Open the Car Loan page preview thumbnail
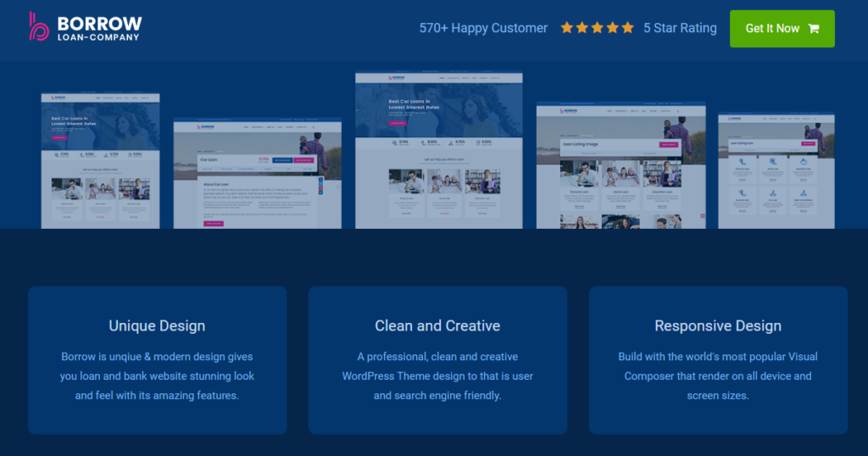 click(x=258, y=174)
